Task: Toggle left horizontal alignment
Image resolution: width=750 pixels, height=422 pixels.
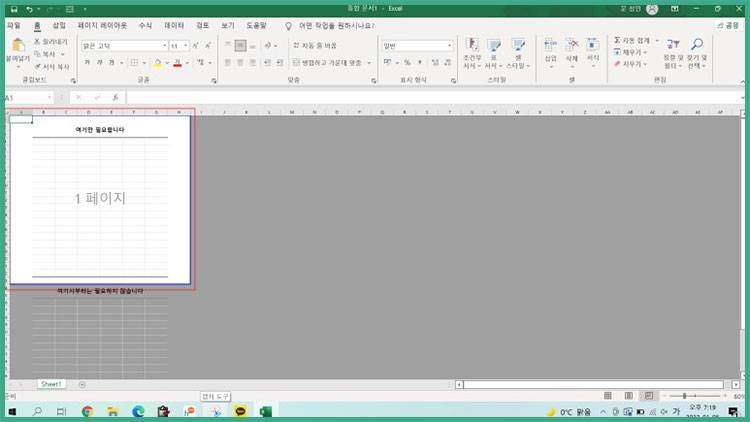Action: [228, 63]
